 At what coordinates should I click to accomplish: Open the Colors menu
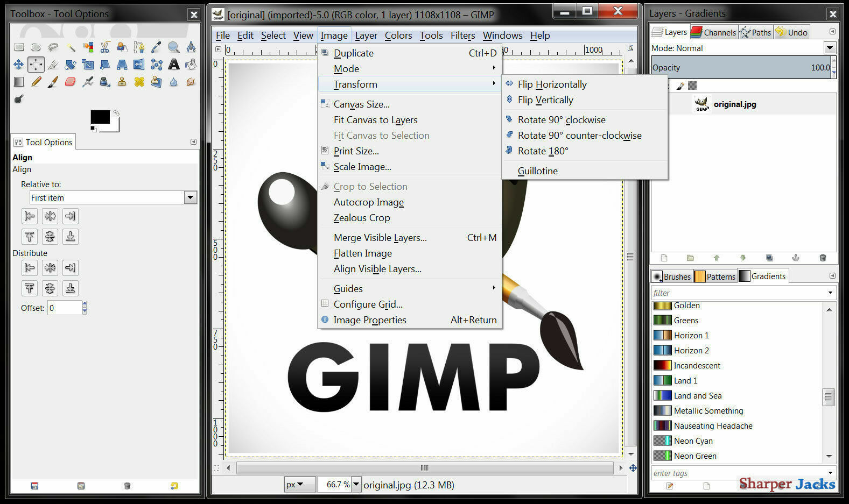(398, 36)
